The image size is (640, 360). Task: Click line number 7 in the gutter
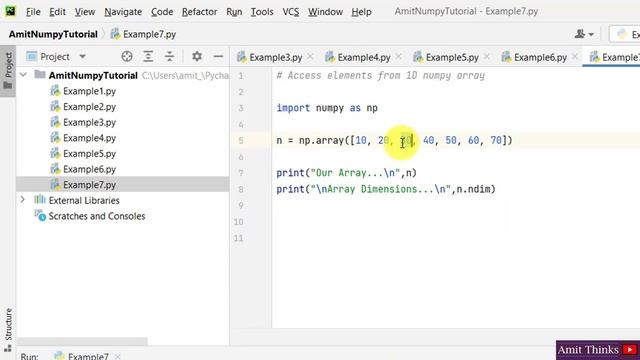coord(241,173)
